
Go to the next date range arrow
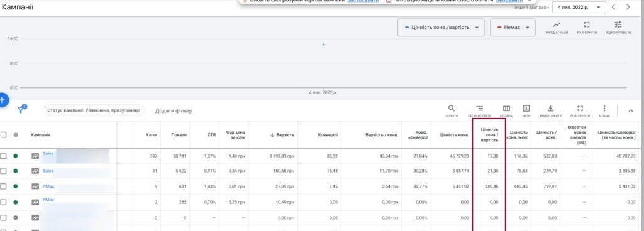pyautogui.click(x=628, y=7)
